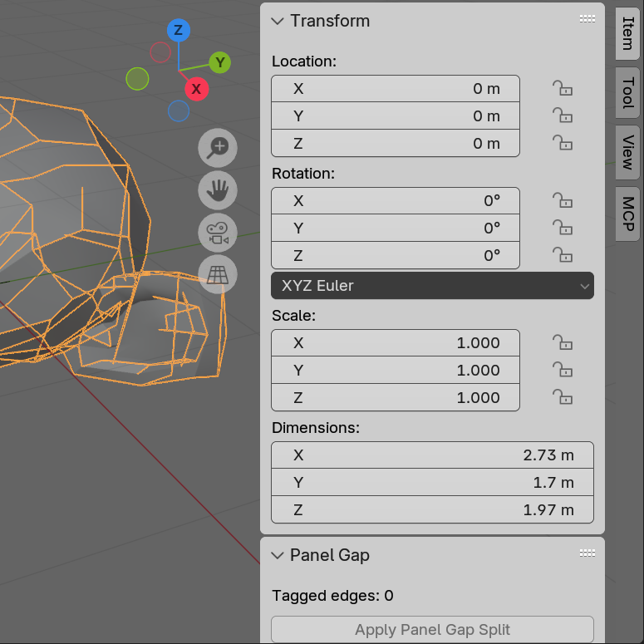This screenshot has width=644, height=644.
Task: Switch perspective/orthographic grid icon
Action: 217,274
